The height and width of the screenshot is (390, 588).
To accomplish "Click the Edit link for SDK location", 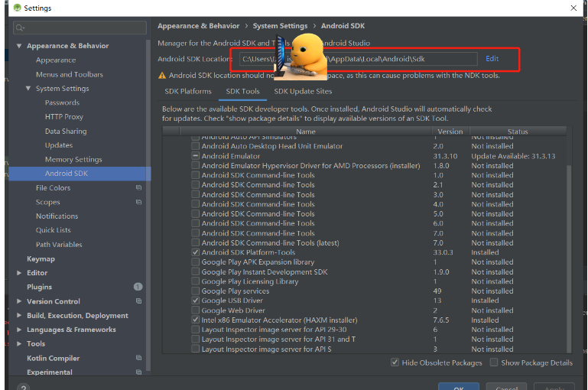I will pos(492,59).
